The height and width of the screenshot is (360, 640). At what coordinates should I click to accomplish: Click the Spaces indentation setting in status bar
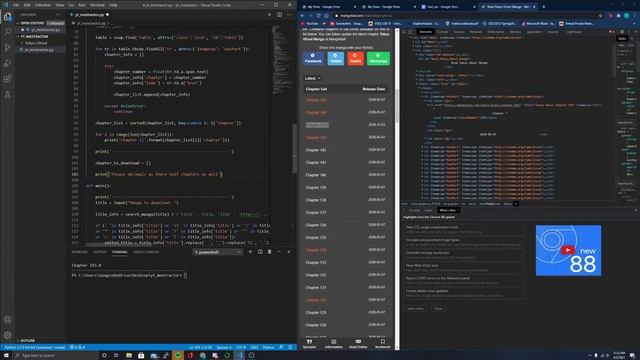click(x=224, y=347)
